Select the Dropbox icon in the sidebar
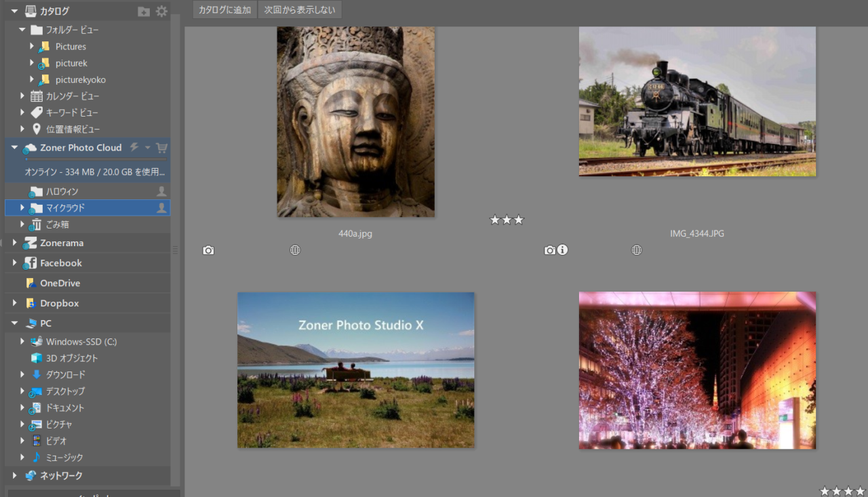868x497 pixels. (x=31, y=303)
